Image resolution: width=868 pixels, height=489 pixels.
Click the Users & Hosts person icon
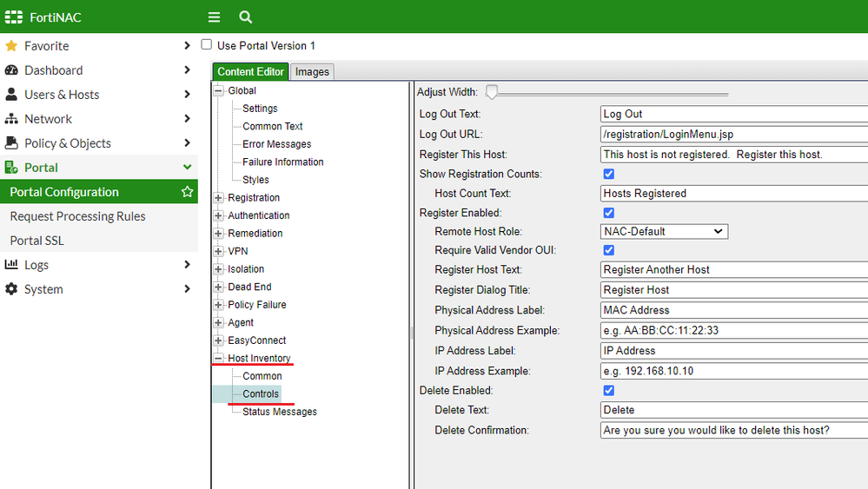tap(11, 95)
